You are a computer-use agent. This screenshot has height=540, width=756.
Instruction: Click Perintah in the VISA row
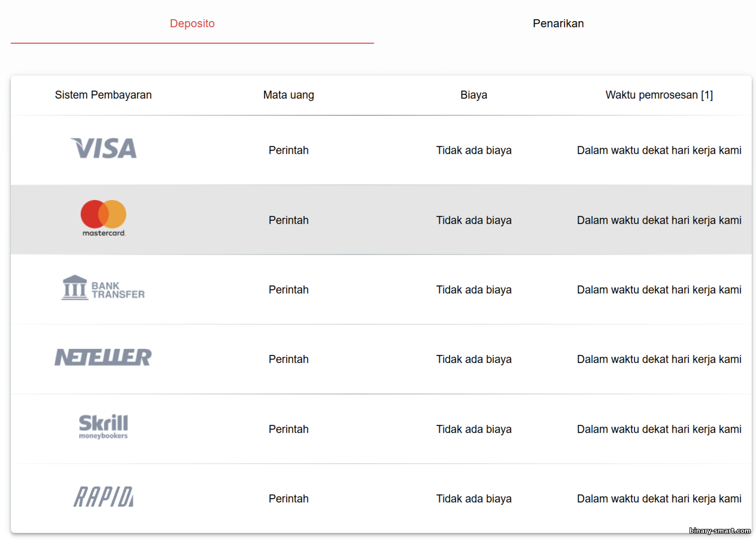click(288, 150)
